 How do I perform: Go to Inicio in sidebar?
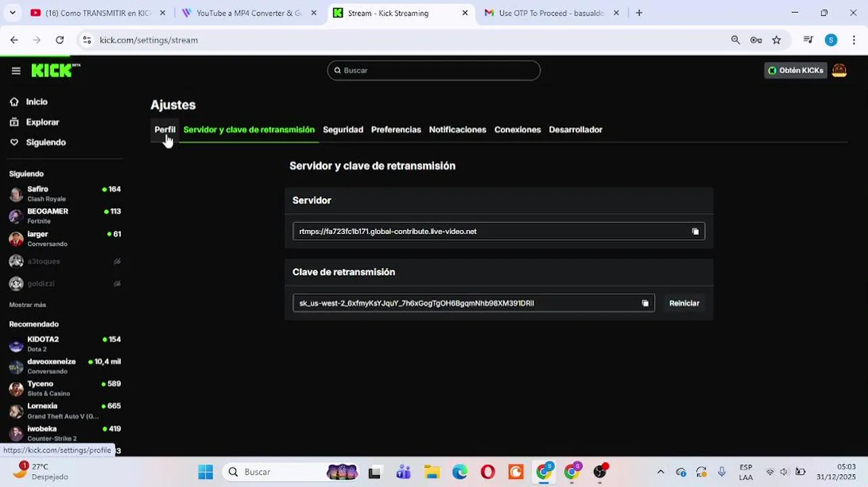pyautogui.click(x=37, y=101)
